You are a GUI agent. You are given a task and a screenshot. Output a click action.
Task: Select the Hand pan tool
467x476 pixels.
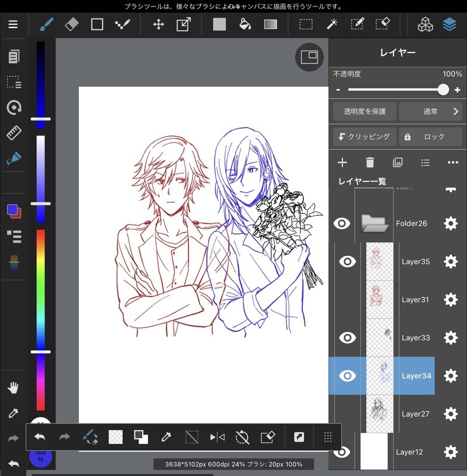(13, 388)
